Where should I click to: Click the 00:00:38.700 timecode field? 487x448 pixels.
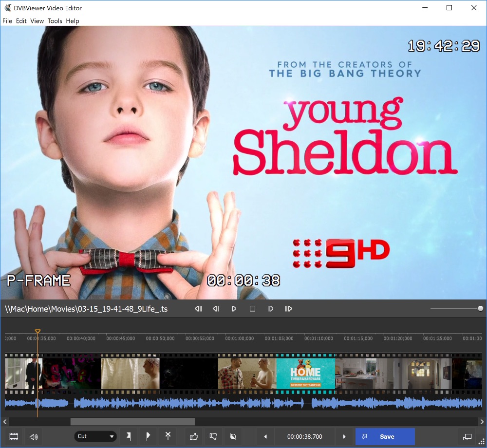click(305, 436)
